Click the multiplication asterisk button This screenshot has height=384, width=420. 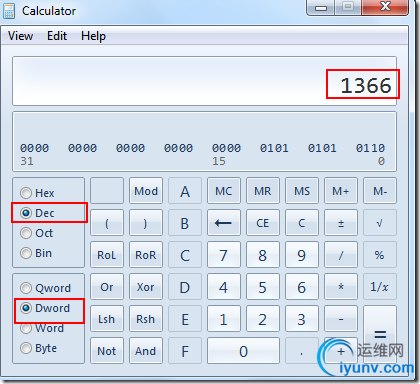click(341, 287)
